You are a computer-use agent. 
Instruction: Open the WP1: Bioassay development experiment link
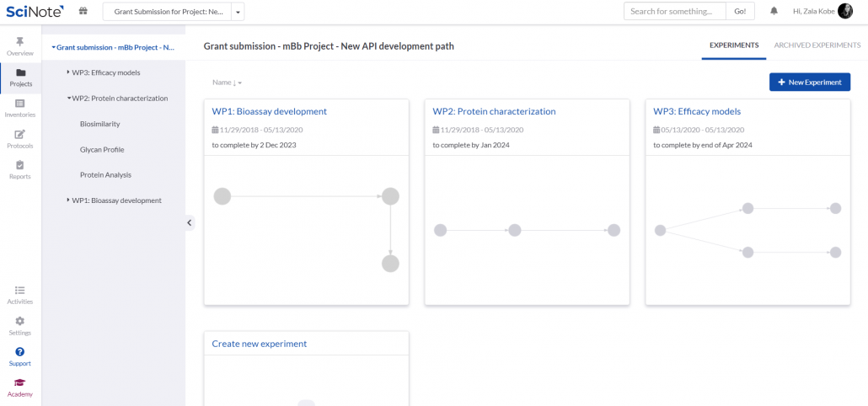[x=269, y=111]
